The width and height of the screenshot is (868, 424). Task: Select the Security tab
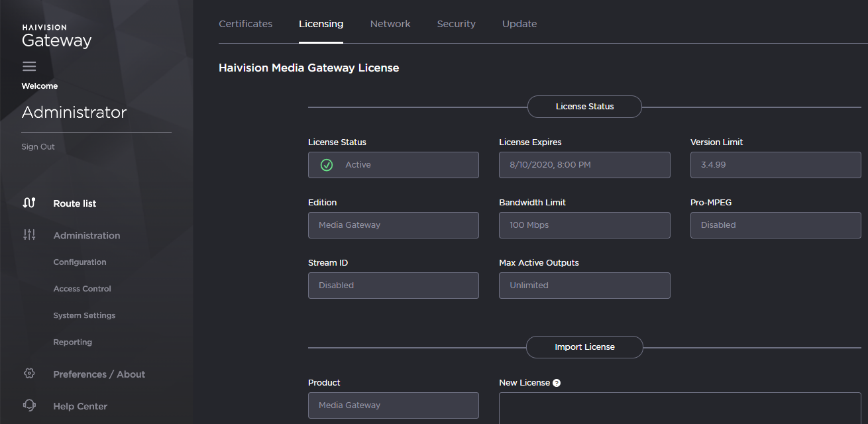coord(456,24)
